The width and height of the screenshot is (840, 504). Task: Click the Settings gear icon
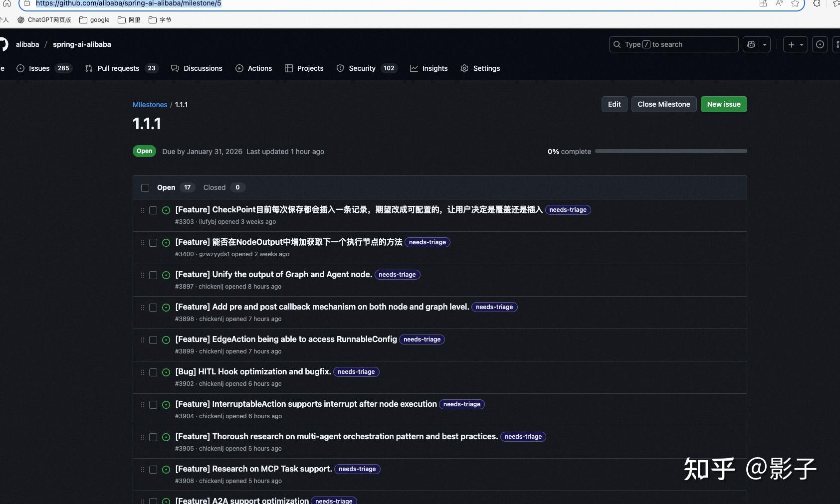click(465, 68)
